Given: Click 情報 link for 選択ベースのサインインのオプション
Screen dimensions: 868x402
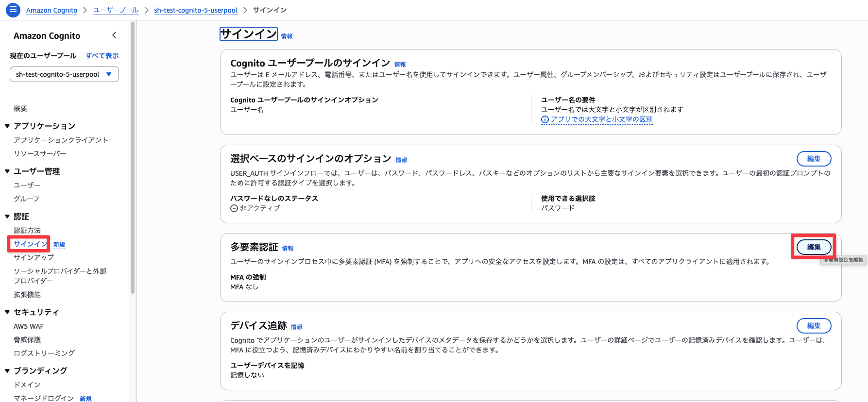Looking at the screenshot, I should tap(401, 160).
